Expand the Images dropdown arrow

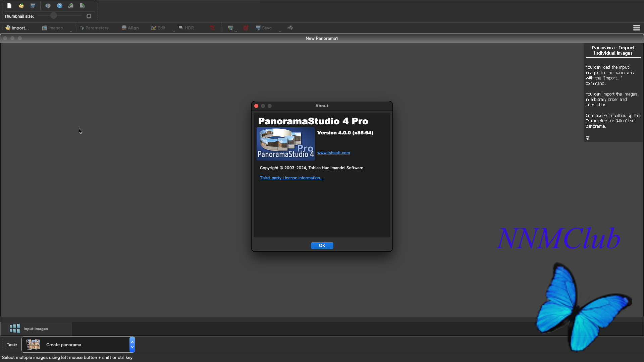(71, 31)
